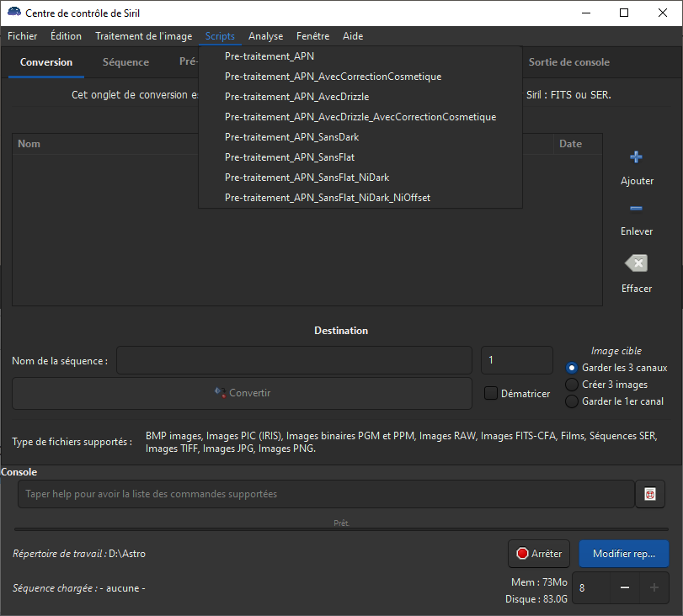Click the Prêt progress bar
The width and height of the screenshot is (683, 616).
click(x=342, y=529)
